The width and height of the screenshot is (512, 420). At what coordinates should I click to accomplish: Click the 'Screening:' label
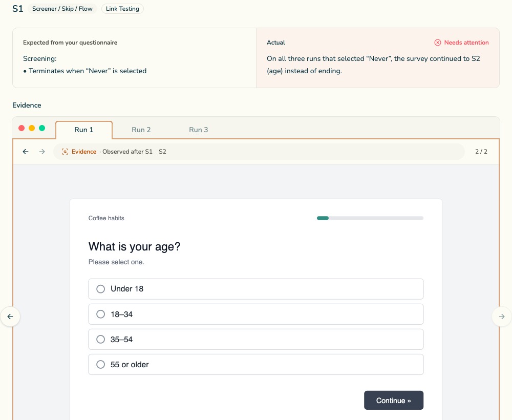click(x=39, y=58)
